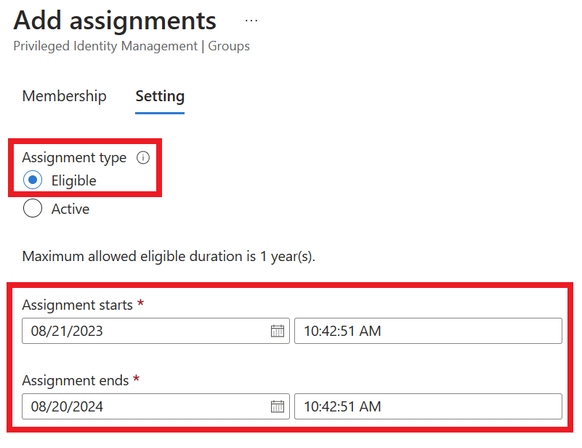
Task: Select the Active radio button
Action: pos(33,208)
